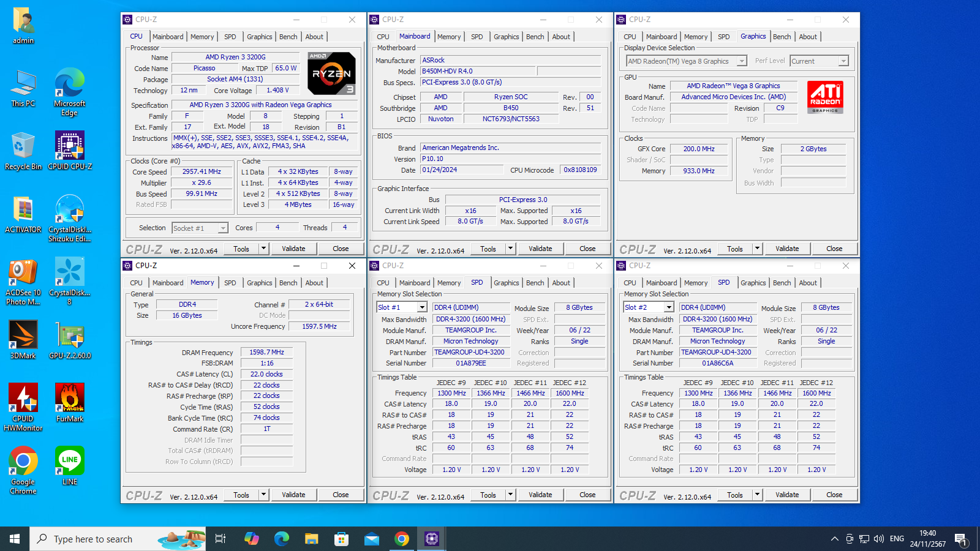The image size is (980, 551).
Task: Open the Recycle Bin icon
Action: point(23,151)
